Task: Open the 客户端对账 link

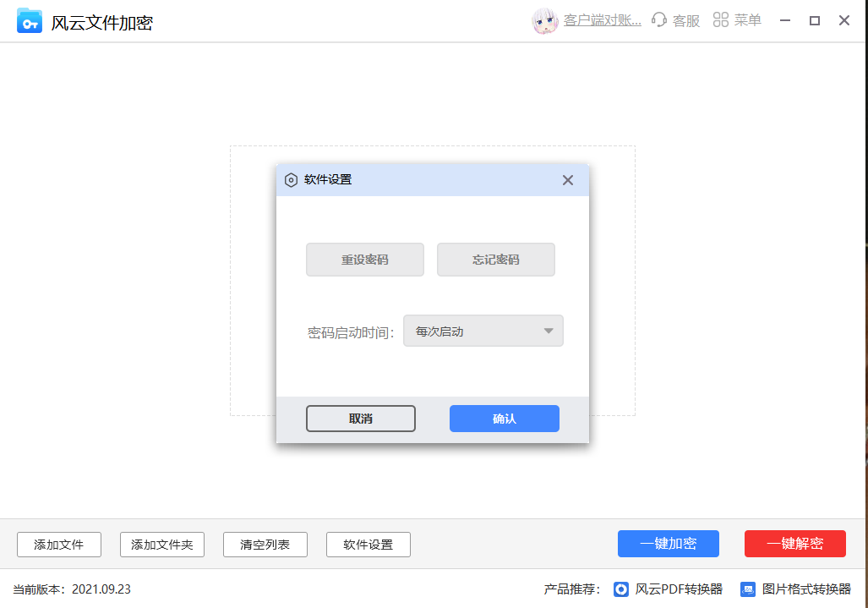Action: (602, 19)
